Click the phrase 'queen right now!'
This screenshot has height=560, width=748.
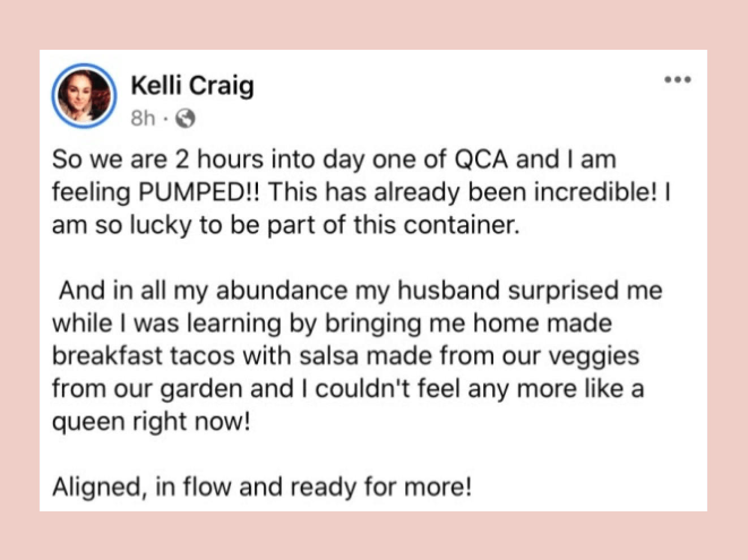click(x=151, y=422)
